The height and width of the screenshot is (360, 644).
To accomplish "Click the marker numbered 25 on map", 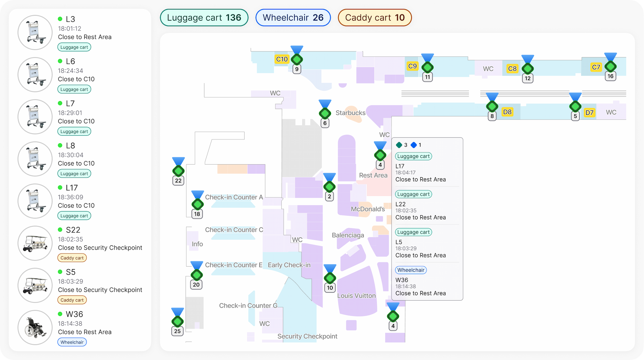I will [177, 321].
